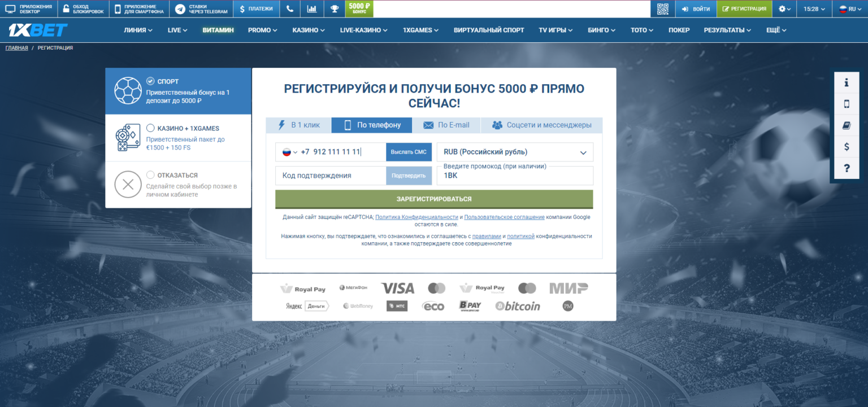The width and height of the screenshot is (868, 407).
Task: Open the country code flag dropdown
Action: 289,152
